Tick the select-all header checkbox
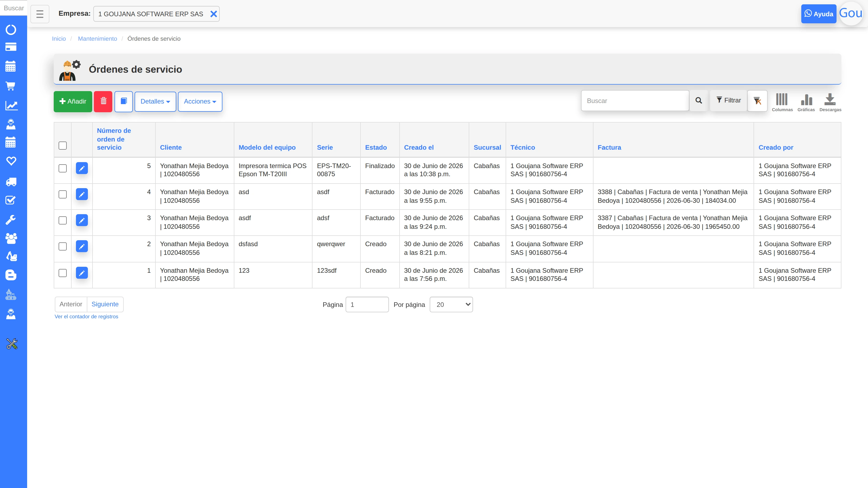Viewport: 868px width, 488px height. point(63,146)
